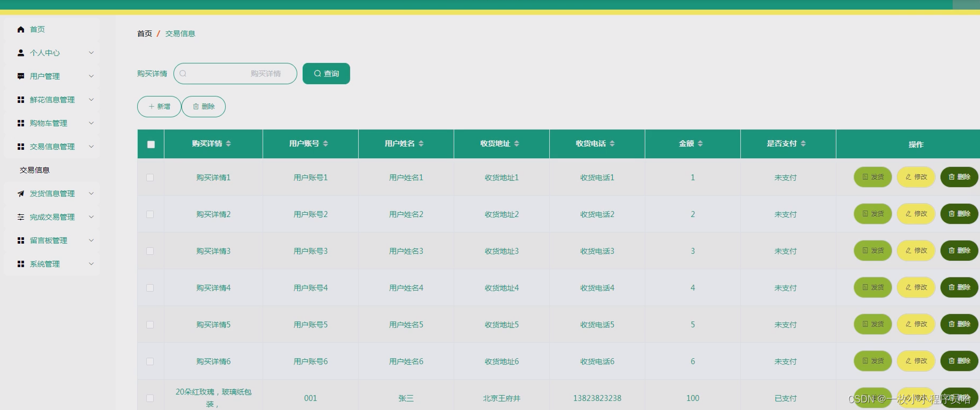Click the grid icon beside 留言板管理
Image resolution: width=980 pixels, height=410 pixels.
[x=21, y=240]
